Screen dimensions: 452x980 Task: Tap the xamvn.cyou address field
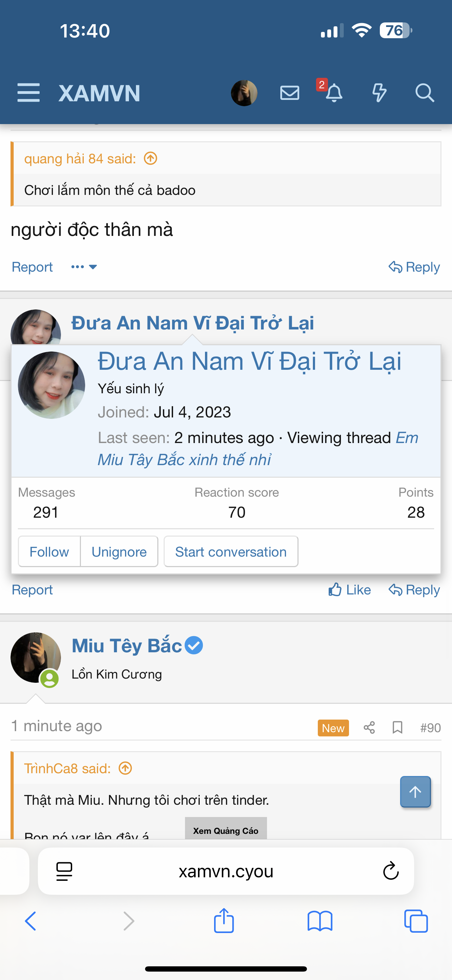226,871
